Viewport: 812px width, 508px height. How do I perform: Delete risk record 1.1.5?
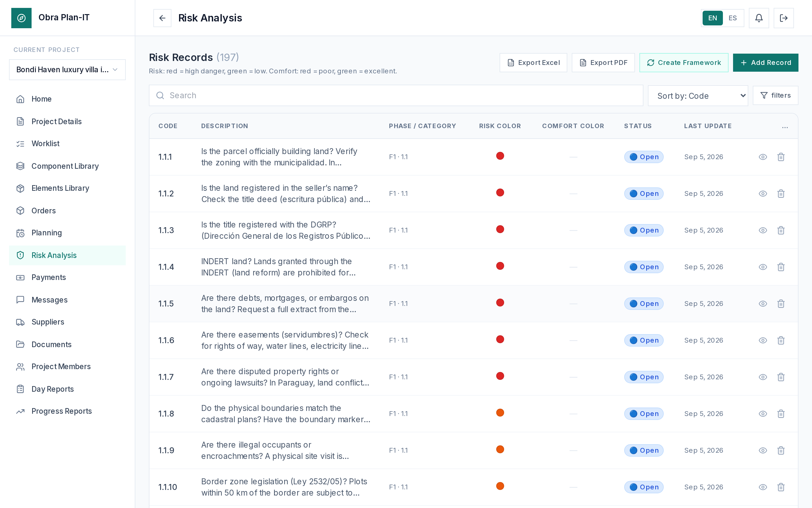point(781,304)
